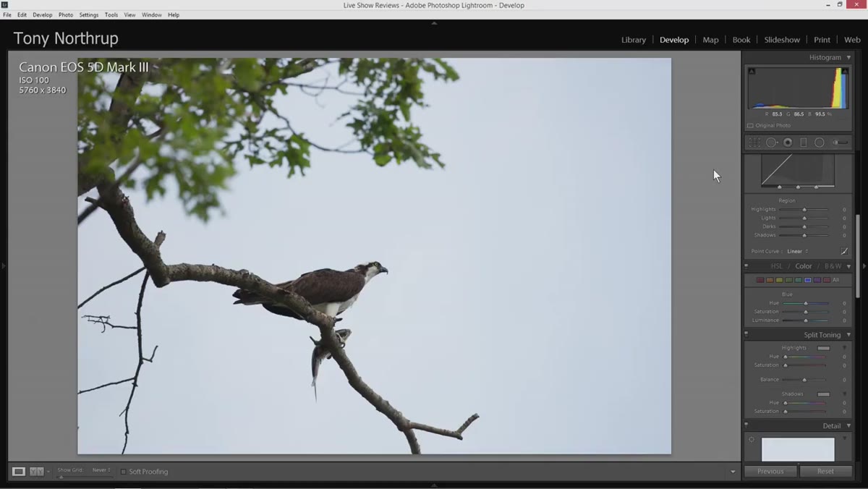This screenshot has height=489, width=868.
Task: Expand the Detail preview disclosure triangle
Action: 844,438
